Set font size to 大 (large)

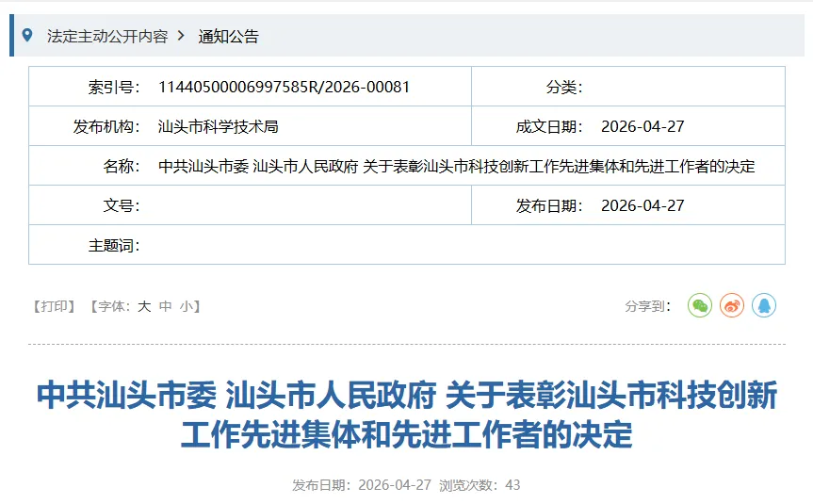[144, 306]
